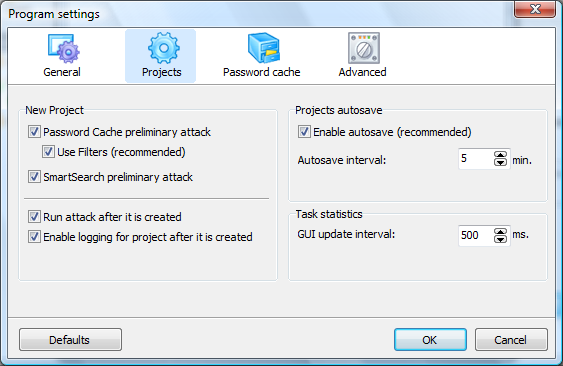Disable Enable autosave (recommended)
The image size is (563, 366).
click(x=304, y=132)
